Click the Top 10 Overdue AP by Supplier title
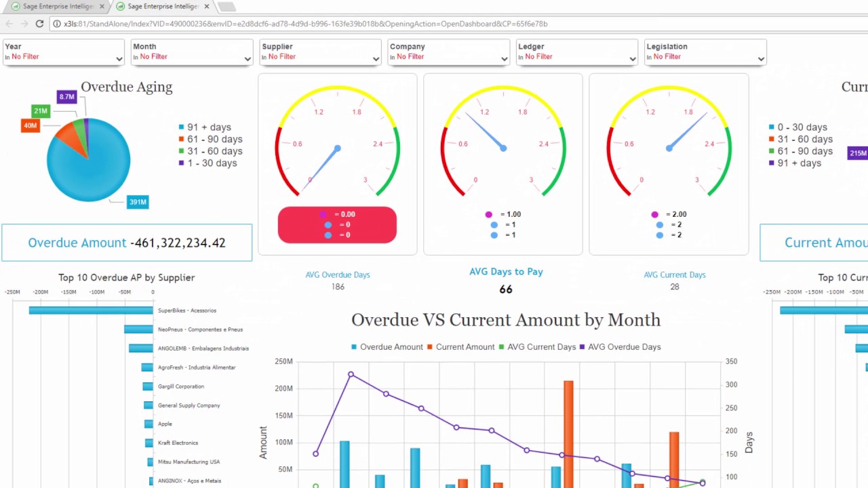This screenshot has height=488, width=868. pyautogui.click(x=126, y=277)
